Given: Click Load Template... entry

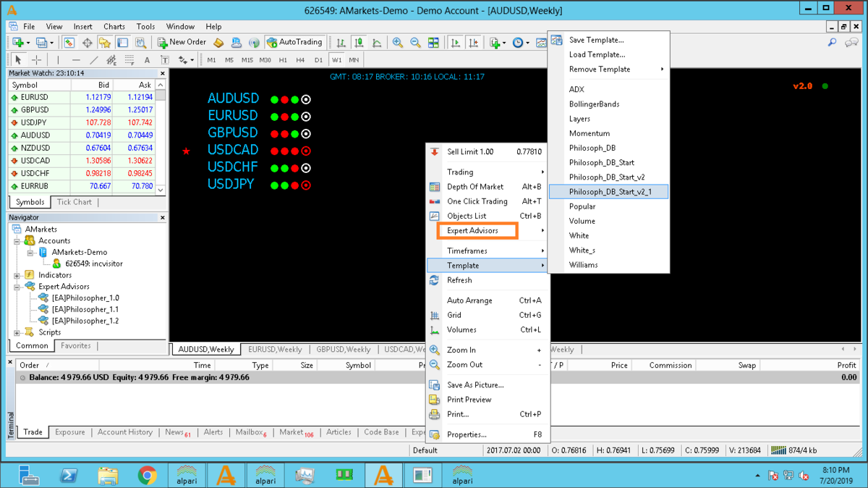Looking at the screenshot, I should (609, 55).
